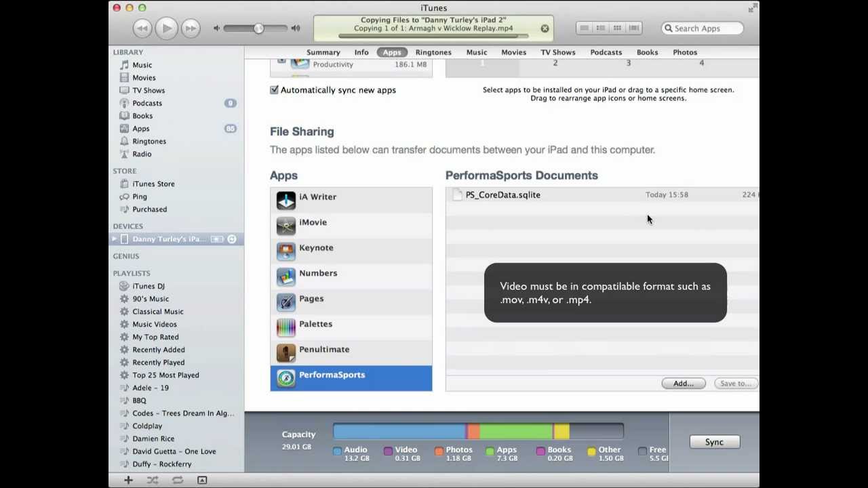Viewport: 868px width, 488px height.
Task: Select the 90's Music smart playlist
Action: [x=151, y=299]
